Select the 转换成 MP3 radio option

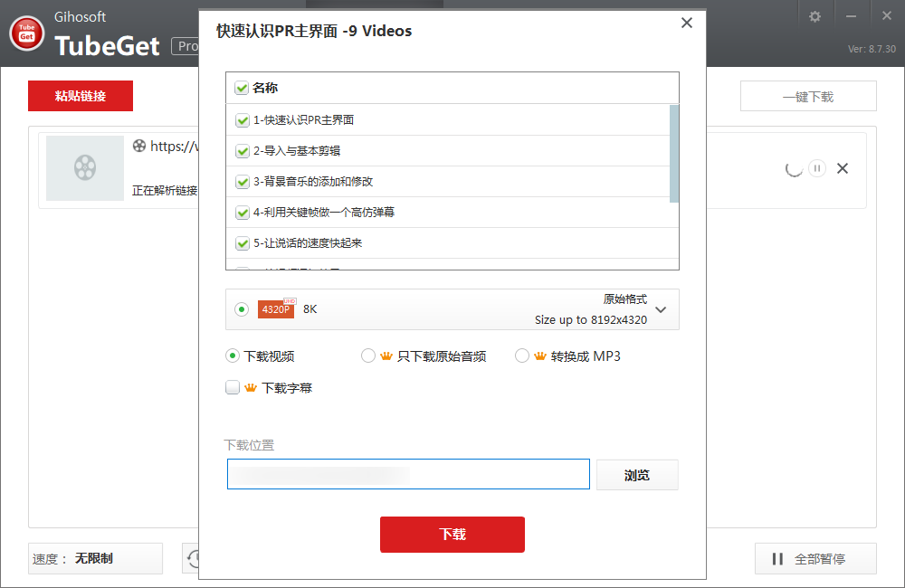pyautogui.click(x=522, y=356)
